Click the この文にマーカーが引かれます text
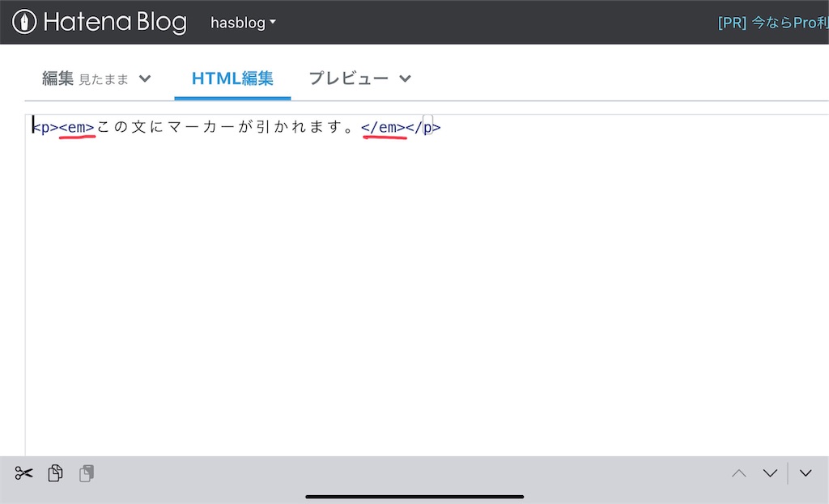This screenshot has width=829, height=504. pos(227,127)
